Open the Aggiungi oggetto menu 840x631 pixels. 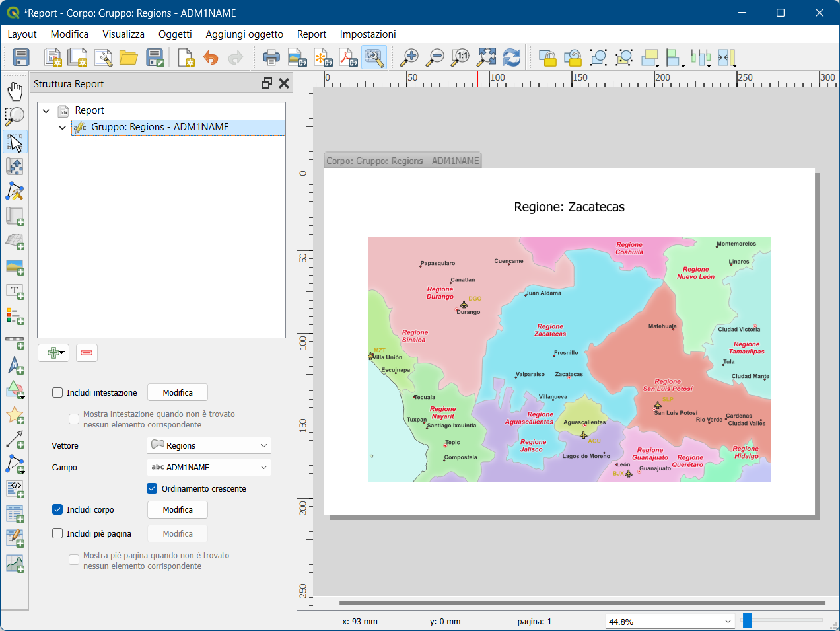(x=244, y=34)
